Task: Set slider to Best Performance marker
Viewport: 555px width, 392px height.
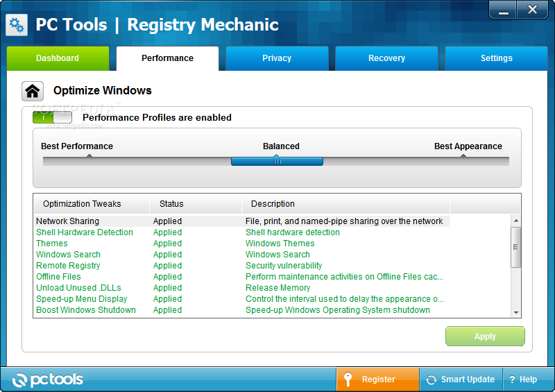Action: pos(89,156)
